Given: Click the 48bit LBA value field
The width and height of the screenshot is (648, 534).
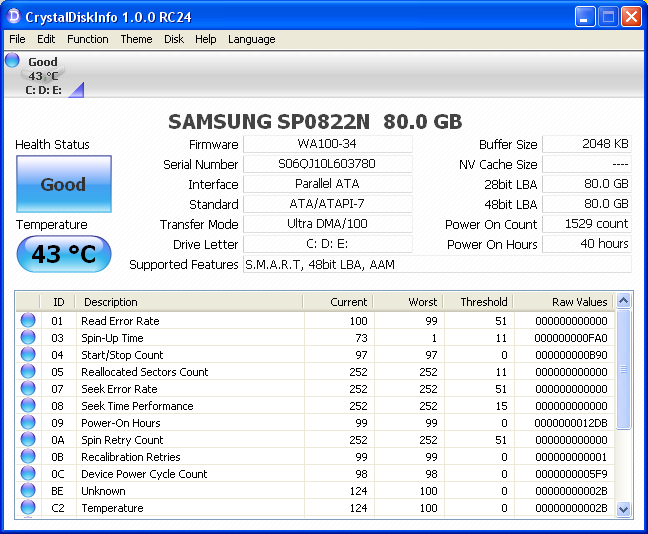Looking at the screenshot, I should (587, 204).
